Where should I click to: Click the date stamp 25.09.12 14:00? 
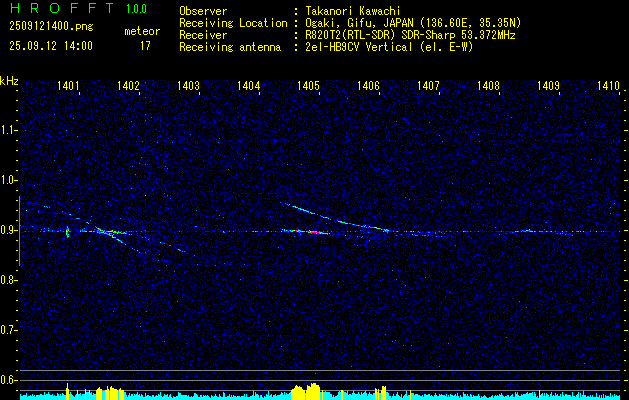pos(51,46)
